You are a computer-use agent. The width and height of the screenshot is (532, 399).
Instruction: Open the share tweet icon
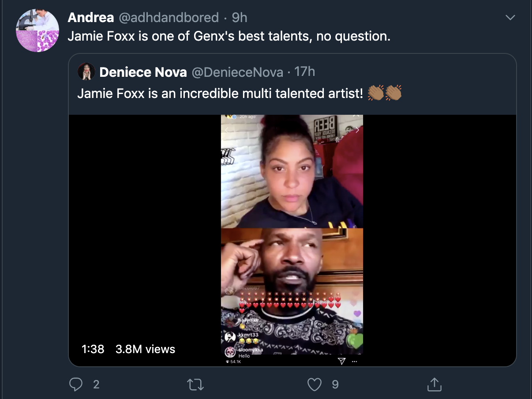click(435, 384)
